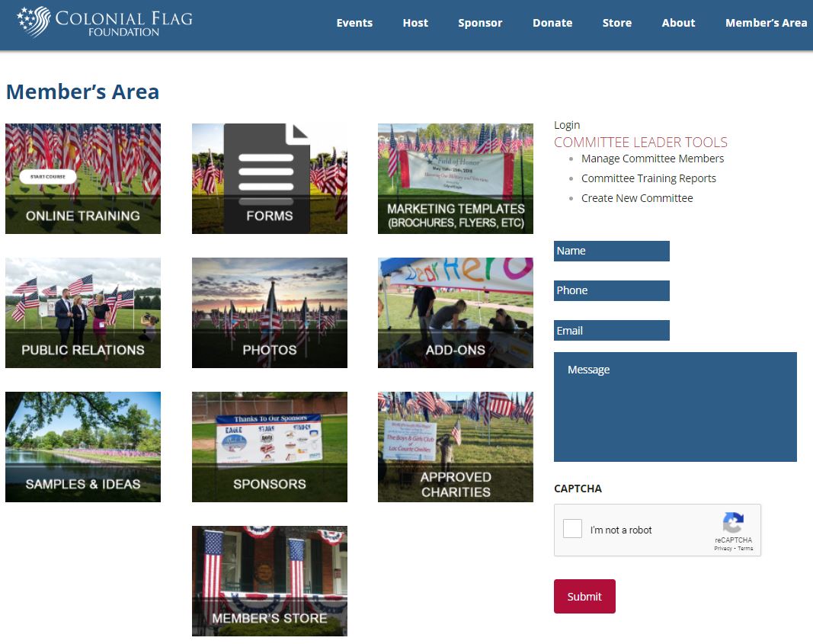Open the Public Relations tile
Viewport: 813px width, 644px height.
coord(83,312)
